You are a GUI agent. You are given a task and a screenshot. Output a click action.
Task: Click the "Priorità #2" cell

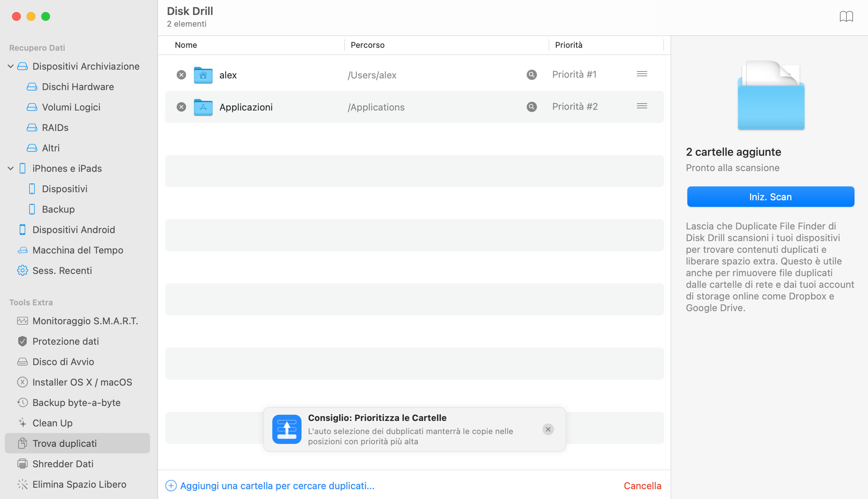point(575,107)
